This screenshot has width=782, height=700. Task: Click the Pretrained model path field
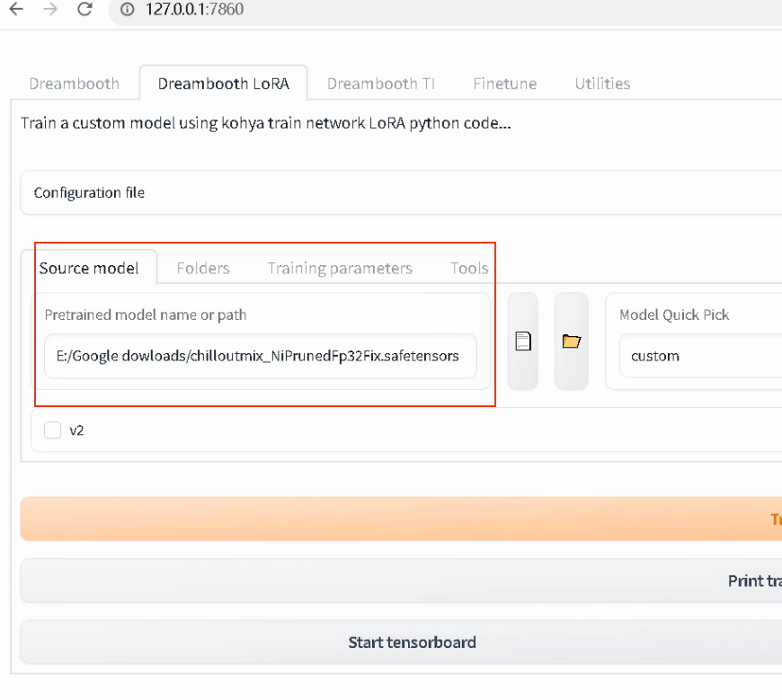click(261, 356)
